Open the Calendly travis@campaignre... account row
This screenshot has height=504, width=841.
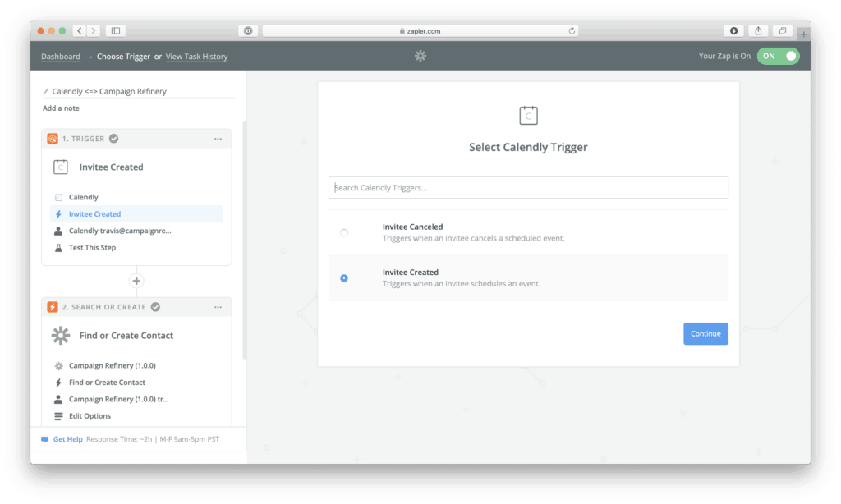click(137, 231)
